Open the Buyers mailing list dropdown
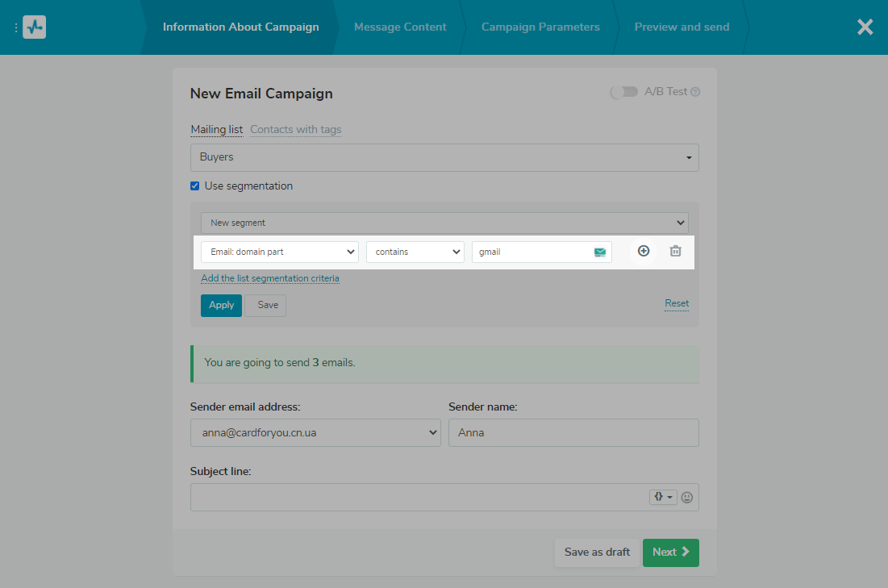This screenshot has height=588, width=888. (444, 157)
